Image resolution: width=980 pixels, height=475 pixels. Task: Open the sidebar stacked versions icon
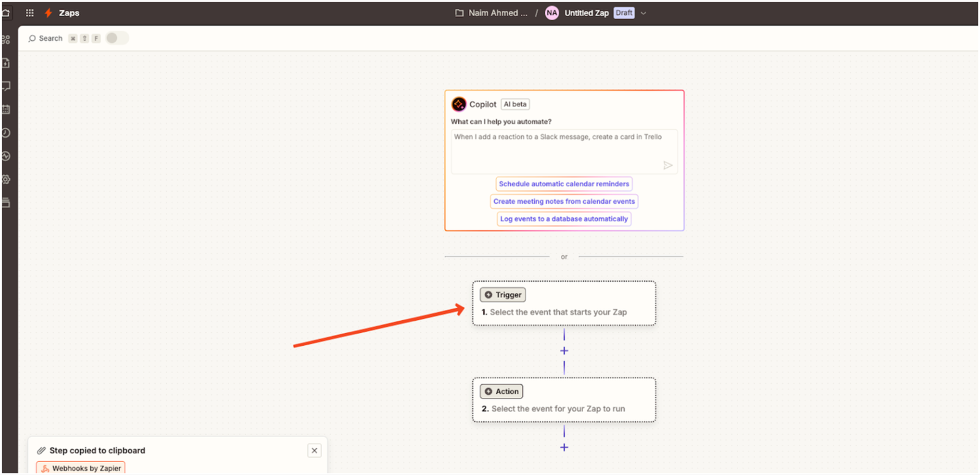click(x=6, y=203)
